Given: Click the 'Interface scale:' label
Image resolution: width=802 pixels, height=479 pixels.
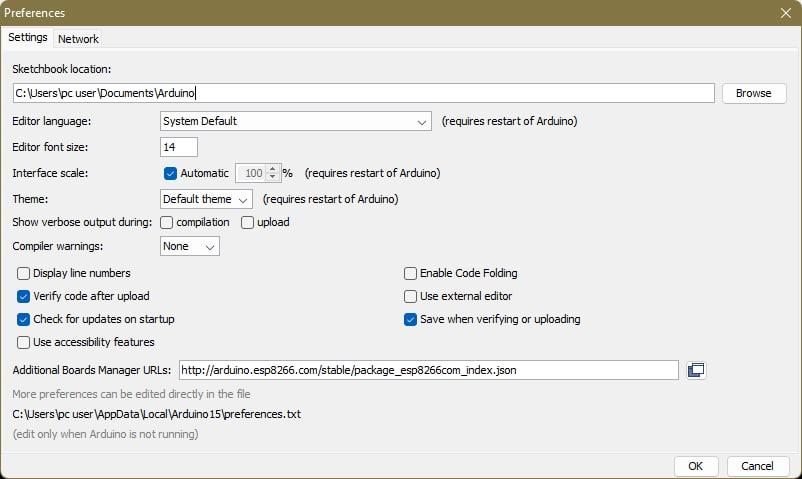Looking at the screenshot, I should click(50, 173).
